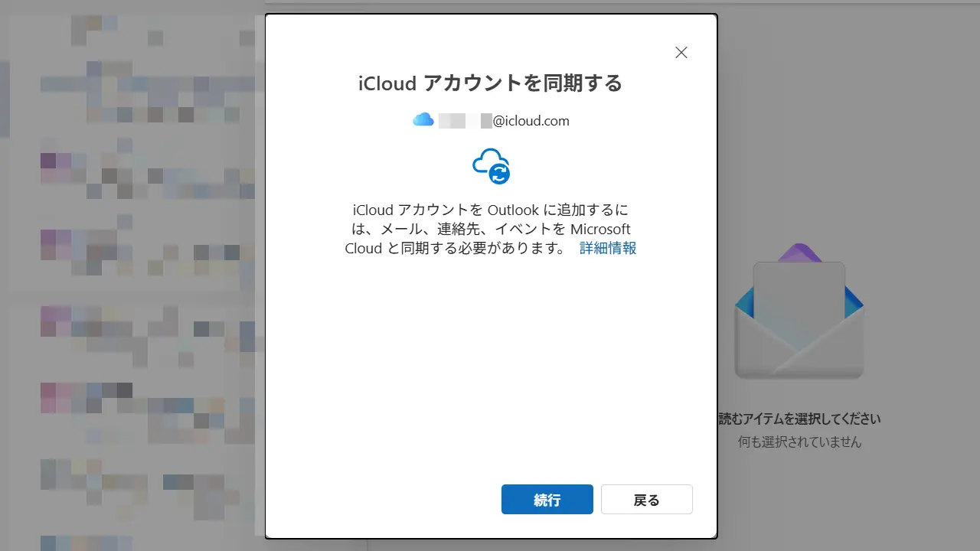Click the @icloud.com email address text
The height and width of the screenshot is (551, 980).
(531, 121)
